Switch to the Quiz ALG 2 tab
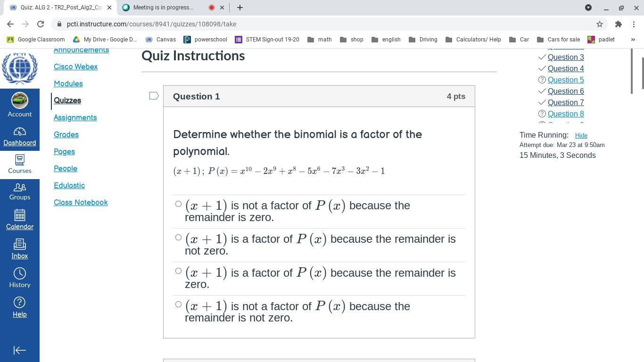Screen dimensions: 644x362 (x=59, y=8)
